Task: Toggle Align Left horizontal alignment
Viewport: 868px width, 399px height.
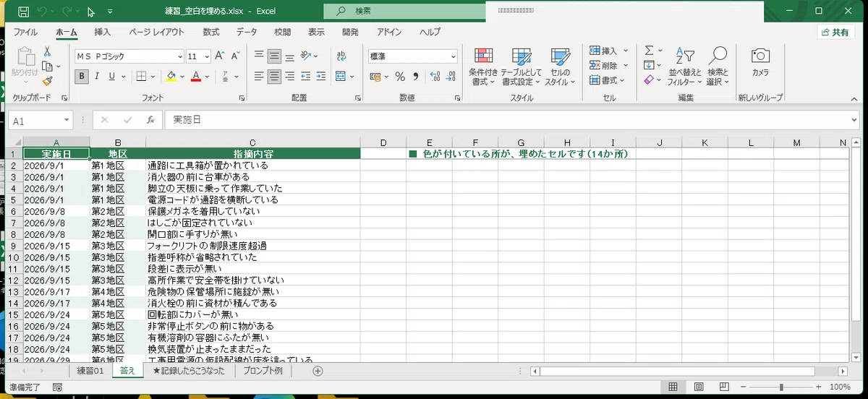Action: coord(259,76)
